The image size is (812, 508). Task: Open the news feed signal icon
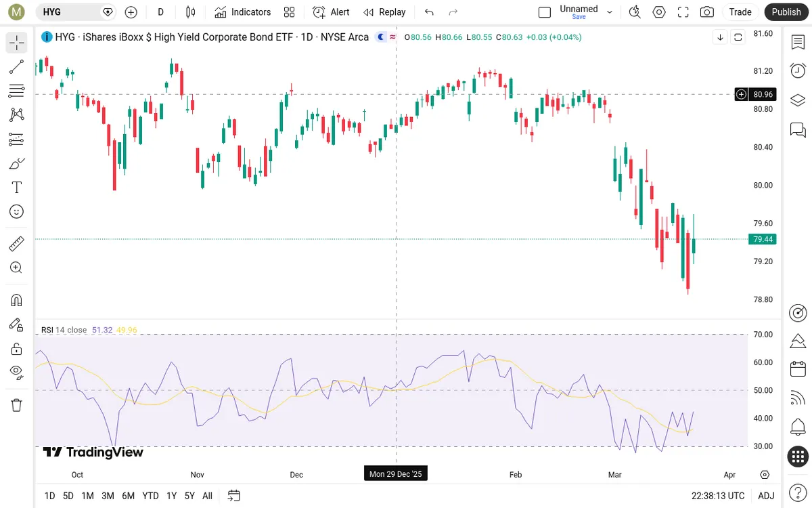[798, 398]
